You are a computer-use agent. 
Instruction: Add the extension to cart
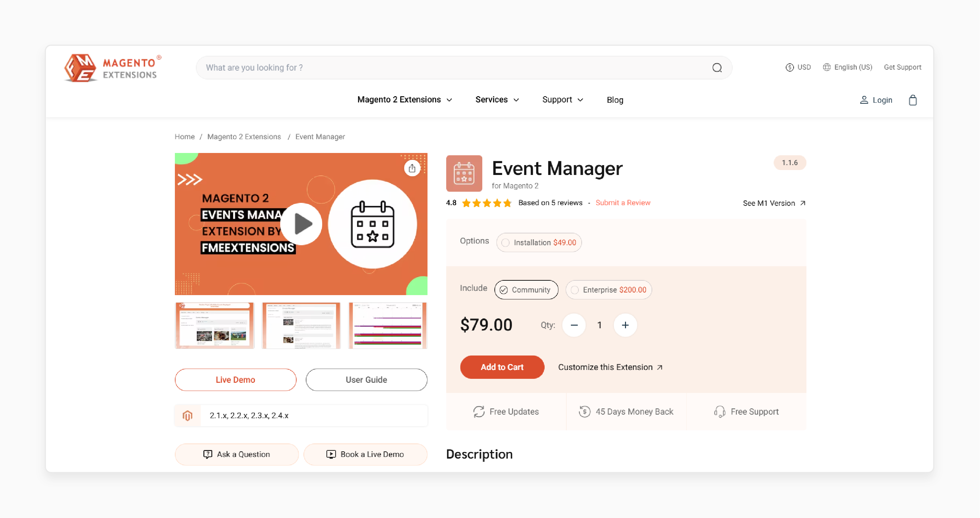[x=502, y=367]
